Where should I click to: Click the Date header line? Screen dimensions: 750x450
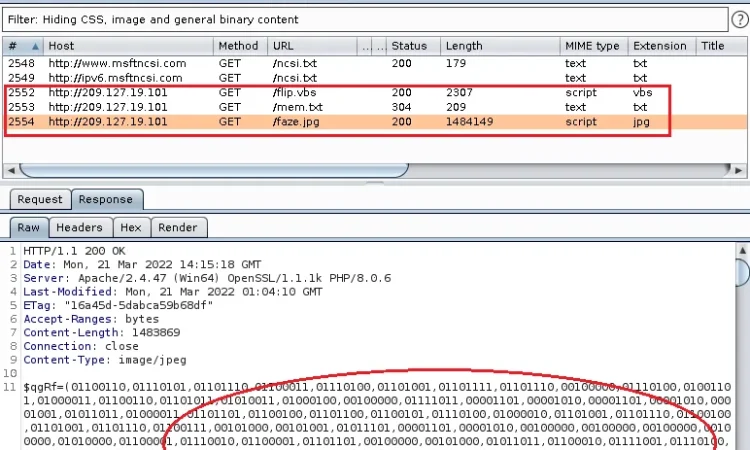pyautogui.click(x=142, y=264)
